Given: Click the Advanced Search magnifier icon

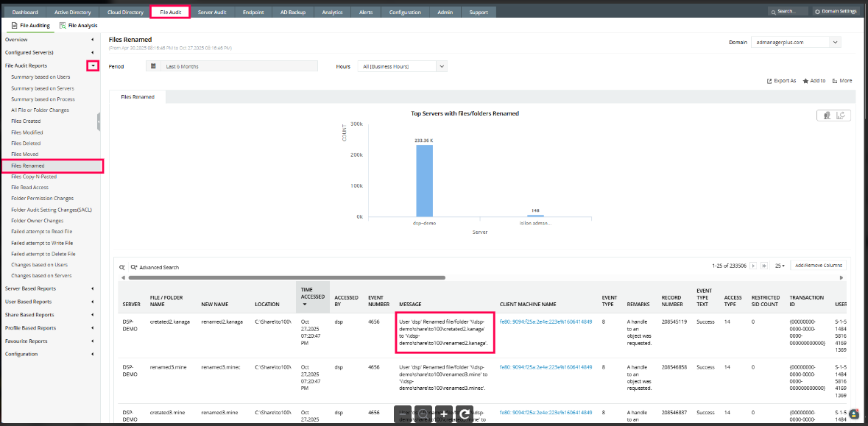Looking at the screenshot, I should (134, 267).
